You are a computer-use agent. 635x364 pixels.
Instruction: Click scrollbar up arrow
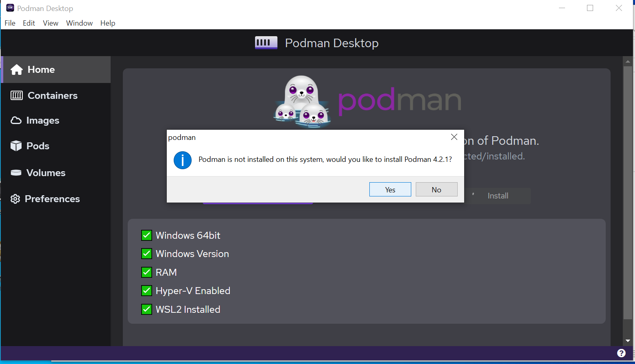(x=628, y=62)
